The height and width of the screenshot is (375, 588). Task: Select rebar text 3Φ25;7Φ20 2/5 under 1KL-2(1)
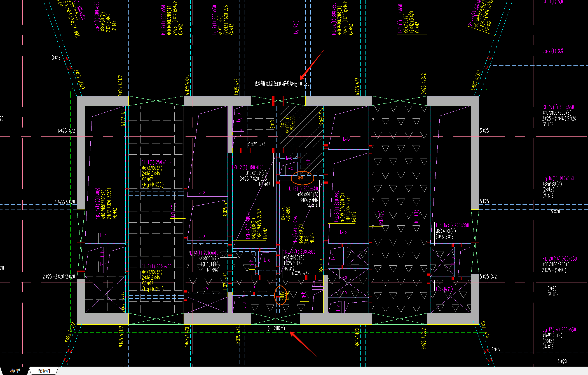click(x=253, y=178)
